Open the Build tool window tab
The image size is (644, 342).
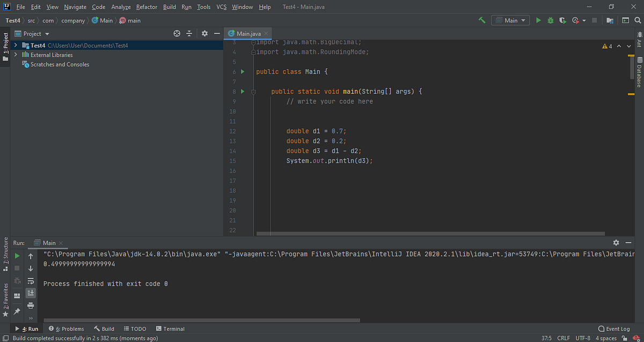coord(104,329)
